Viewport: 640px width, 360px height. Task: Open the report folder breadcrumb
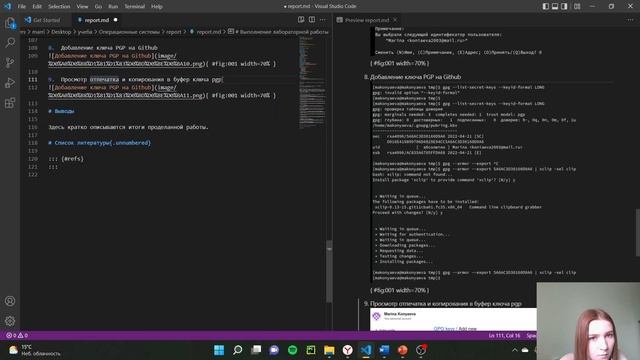point(174,32)
